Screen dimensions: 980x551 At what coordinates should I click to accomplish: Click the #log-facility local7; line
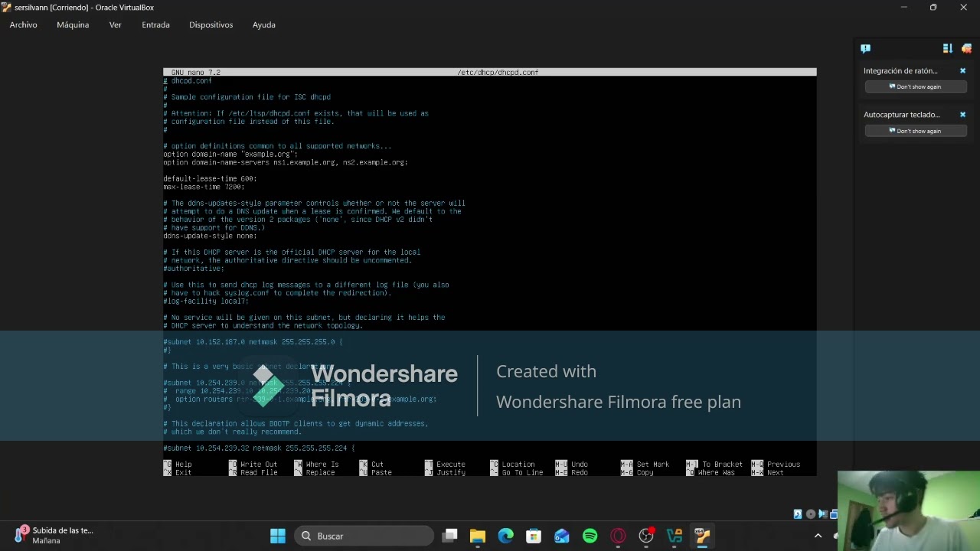(206, 301)
